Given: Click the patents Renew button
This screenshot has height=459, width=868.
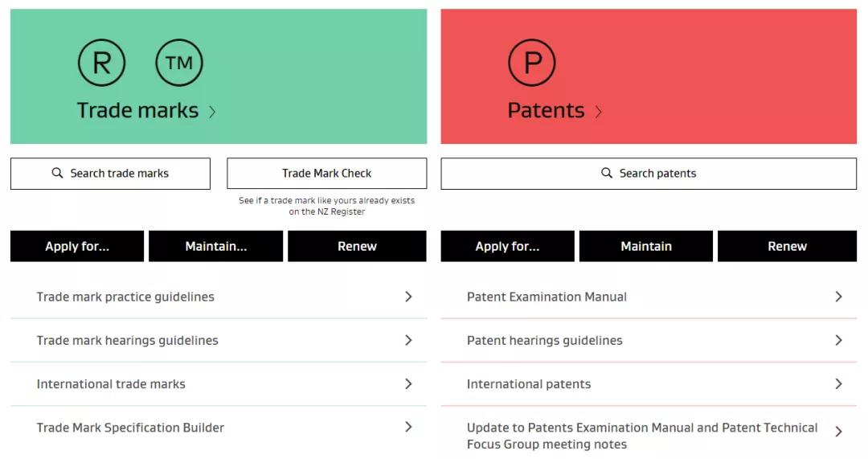Looking at the screenshot, I should 787,247.
